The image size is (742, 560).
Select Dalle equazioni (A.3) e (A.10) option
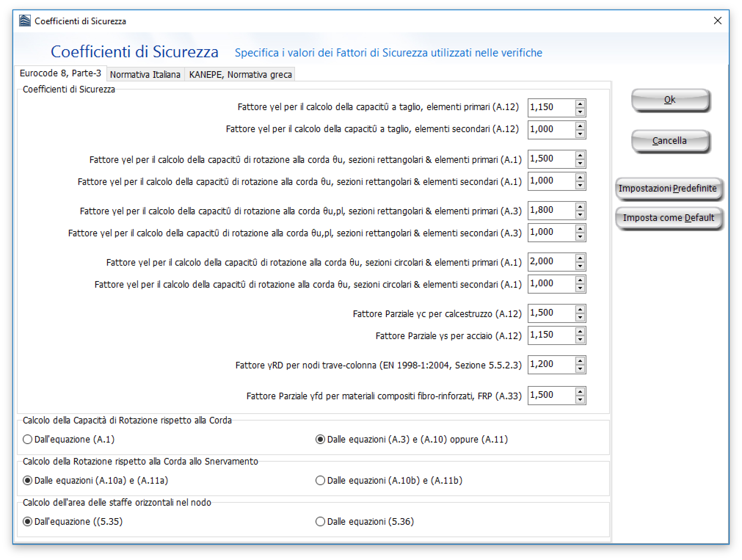[x=320, y=439]
